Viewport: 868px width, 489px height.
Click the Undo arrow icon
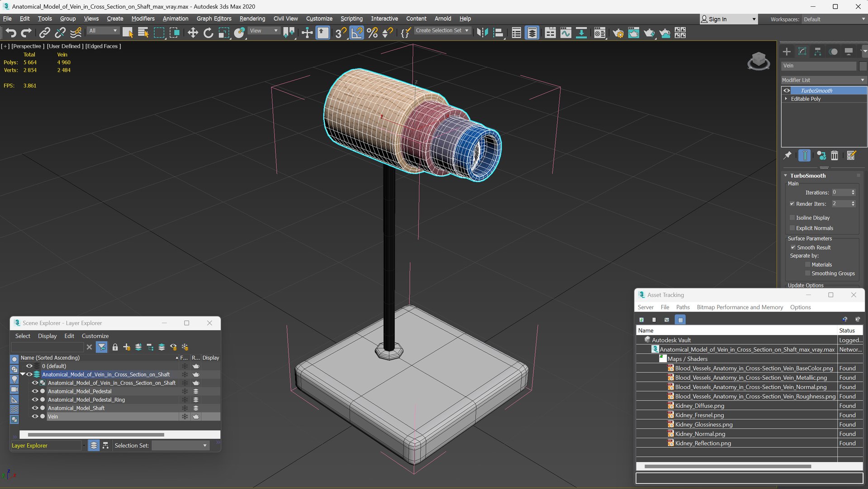pyautogui.click(x=11, y=33)
